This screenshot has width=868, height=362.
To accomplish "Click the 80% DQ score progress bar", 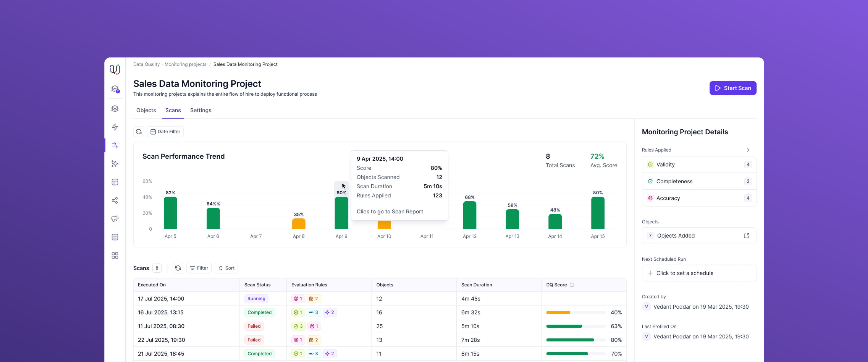I will click(576, 340).
